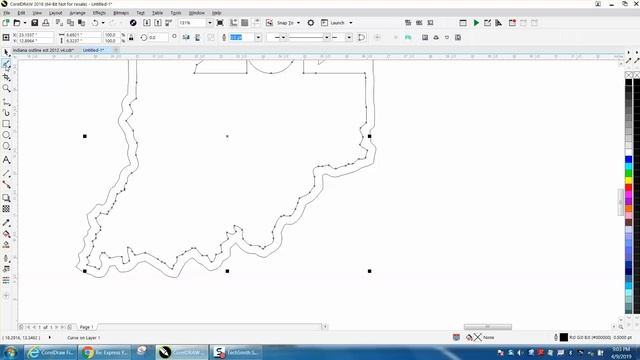
Task: Toggle show grid
Action: pyautogui.click(x=244, y=23)
